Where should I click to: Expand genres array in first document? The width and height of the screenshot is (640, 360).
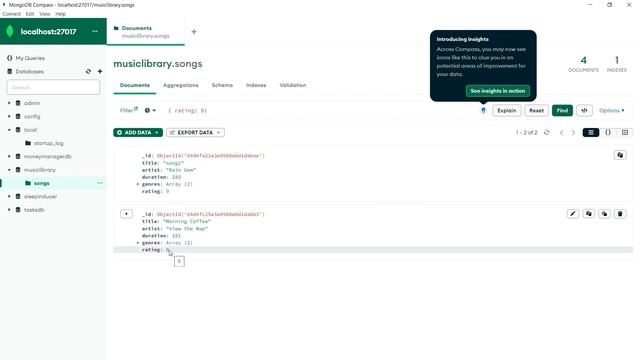[x=138, y=184]
